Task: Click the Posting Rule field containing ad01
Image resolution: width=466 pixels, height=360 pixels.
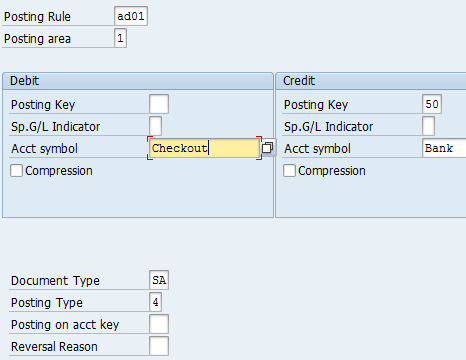Action: (x=131, y=16)
